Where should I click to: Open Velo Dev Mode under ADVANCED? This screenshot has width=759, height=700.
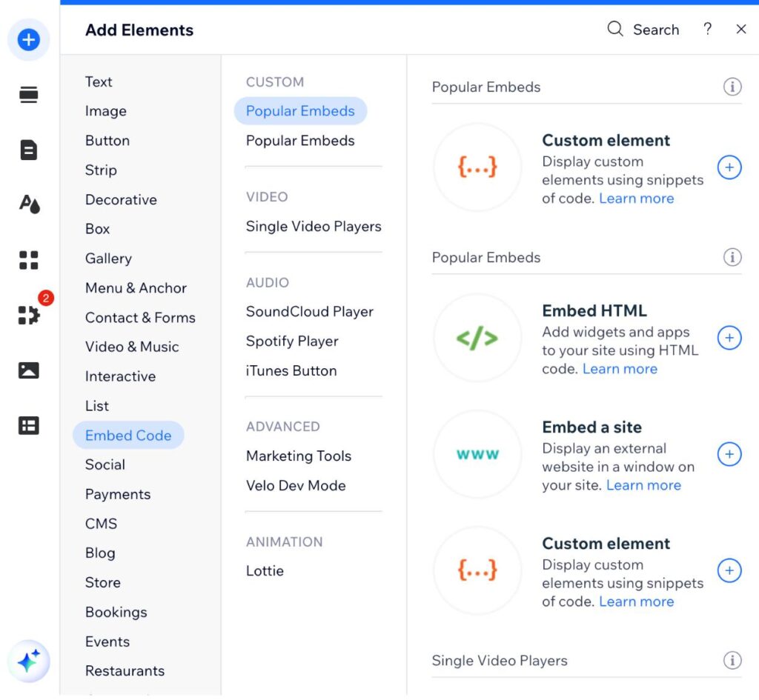point(294,485)
